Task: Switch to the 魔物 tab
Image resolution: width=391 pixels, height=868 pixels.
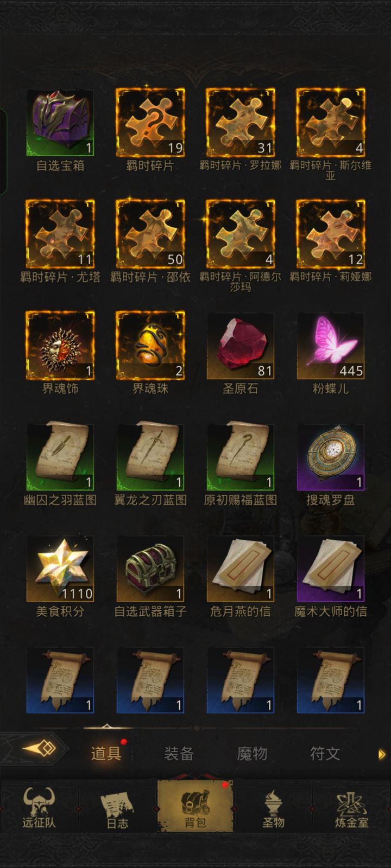Action: pyautogui.click(x=252, y=754)
